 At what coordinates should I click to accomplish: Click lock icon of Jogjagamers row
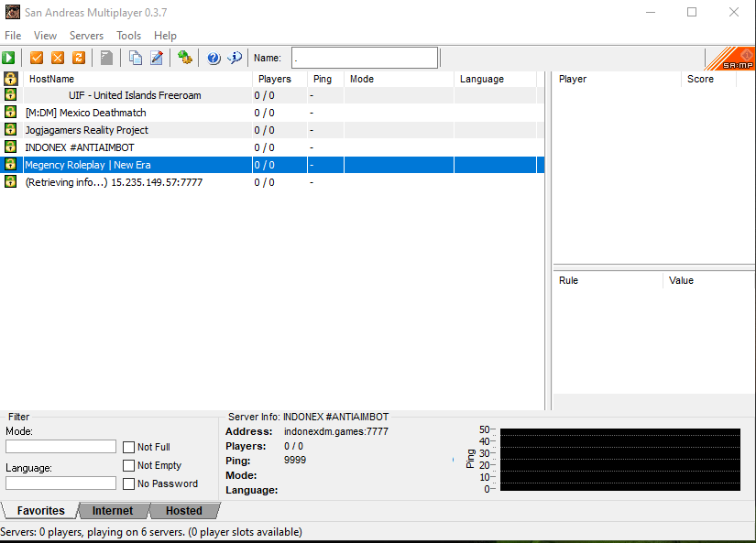point(11,130)
